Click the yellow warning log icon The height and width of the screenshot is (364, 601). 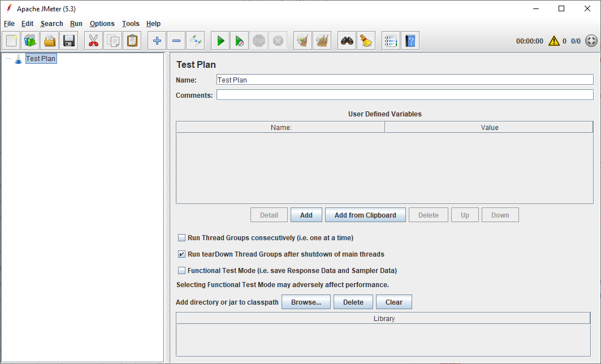[x=554, y=41]
